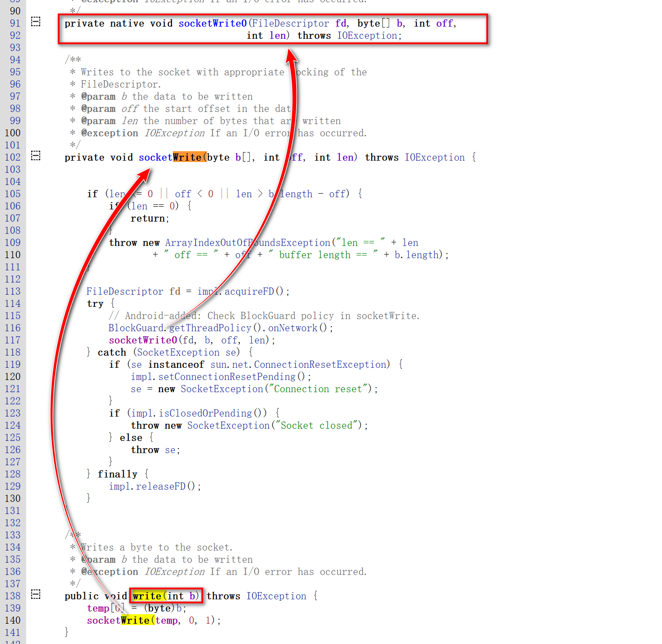Viewport: 662px width, 644px height.
Task: Click the return statement on line 107
Action: (x=150, y=218)
